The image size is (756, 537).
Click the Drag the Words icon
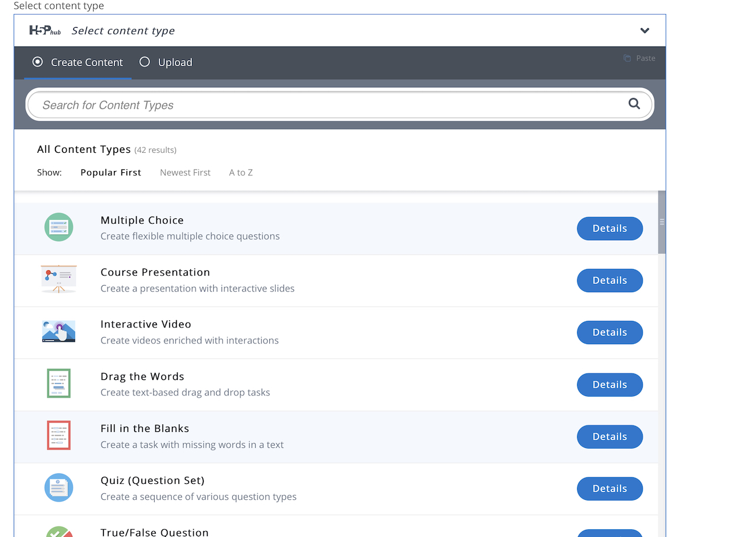58,384
